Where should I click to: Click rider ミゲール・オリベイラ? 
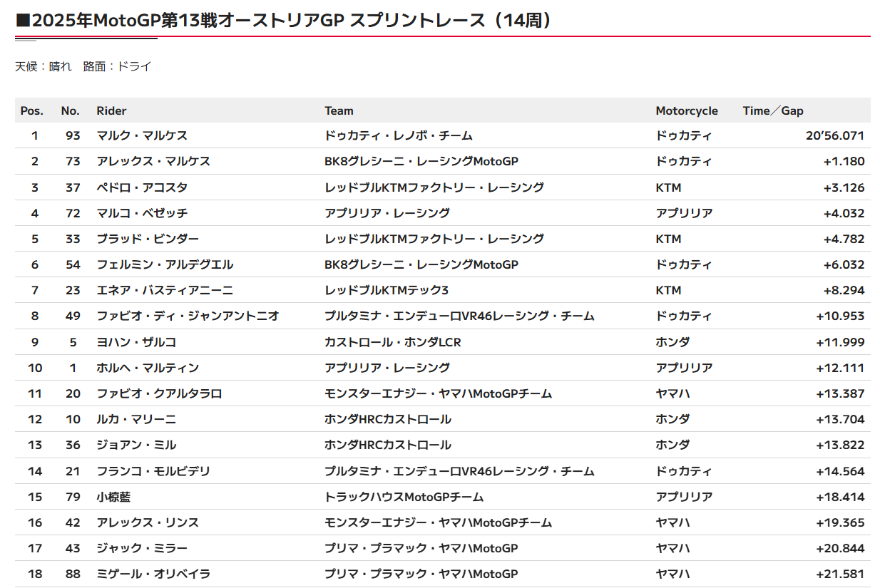(153, 574)
